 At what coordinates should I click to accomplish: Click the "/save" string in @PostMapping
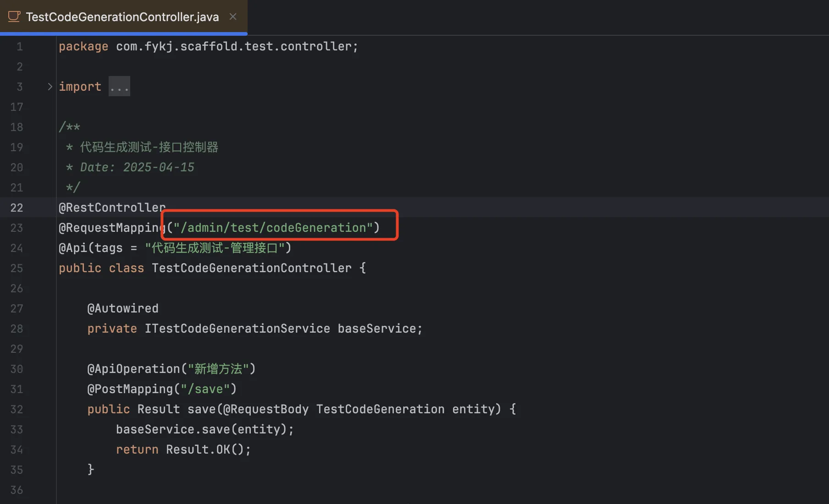(205, 389)
